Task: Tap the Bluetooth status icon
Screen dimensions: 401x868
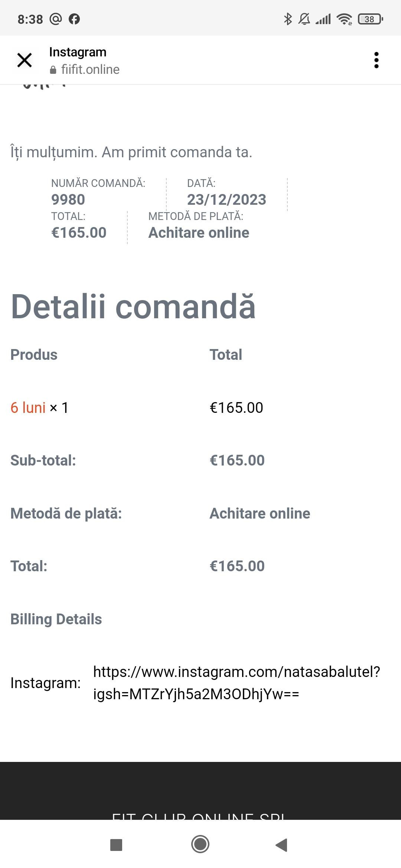Action: (287, 19)
